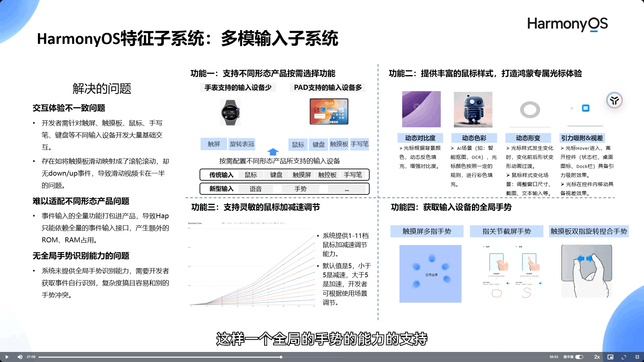Click the PAD tablet image
This screenshot has width=644, height=362.
click(x=329, y=112)
